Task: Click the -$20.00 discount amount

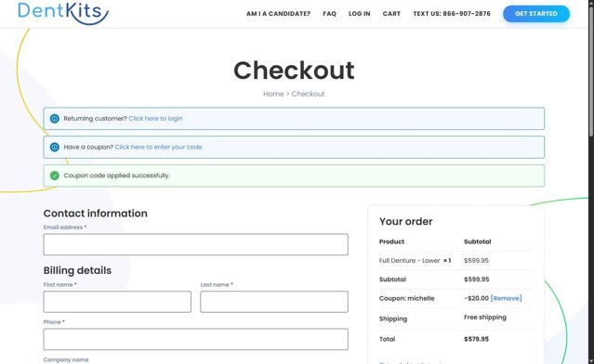Action: pyautogui.click(x=476, y=298)
